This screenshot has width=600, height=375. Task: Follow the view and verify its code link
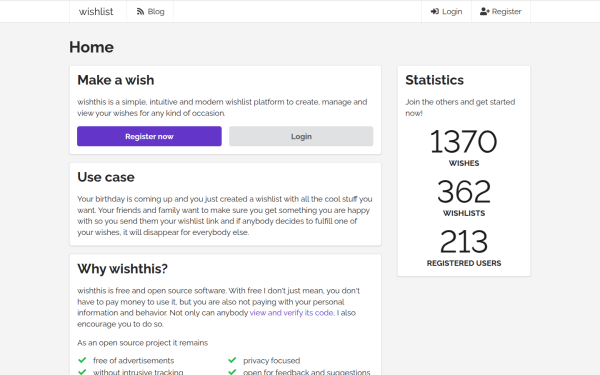tap(292, 313)
